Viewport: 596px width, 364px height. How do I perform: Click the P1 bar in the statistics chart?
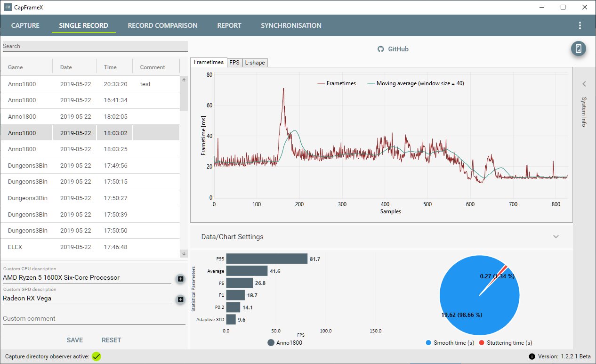[235, 295]
